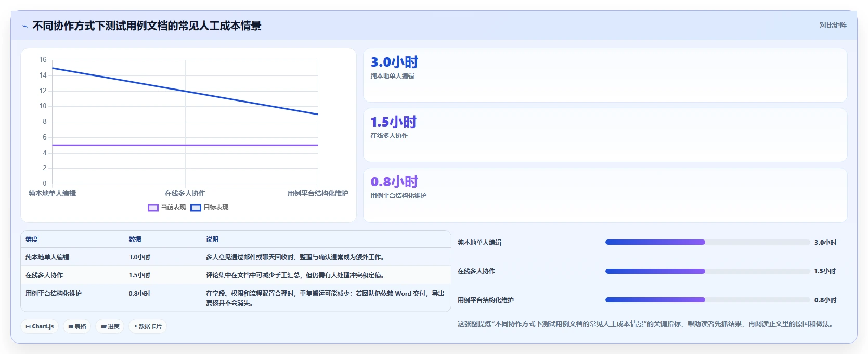
Task: Click 纯本地单人编辑 cell in the table
Action: [47, 257]
